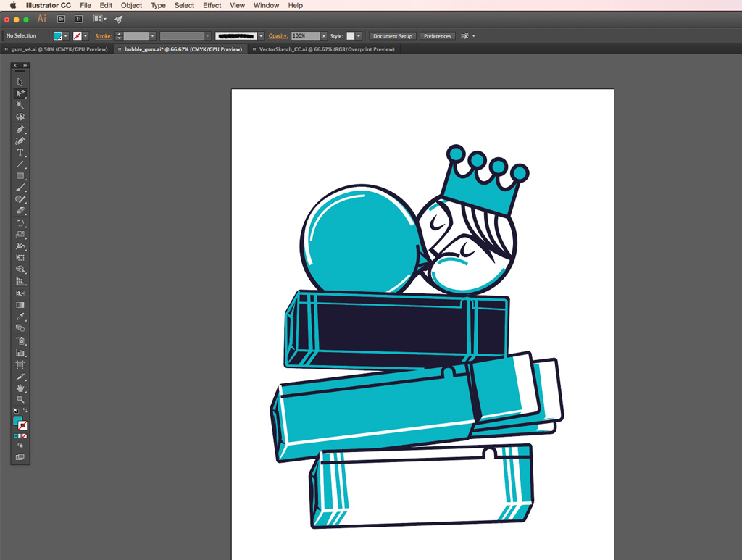
Task: Click the Document Setup button
Action: pos(393,36)
